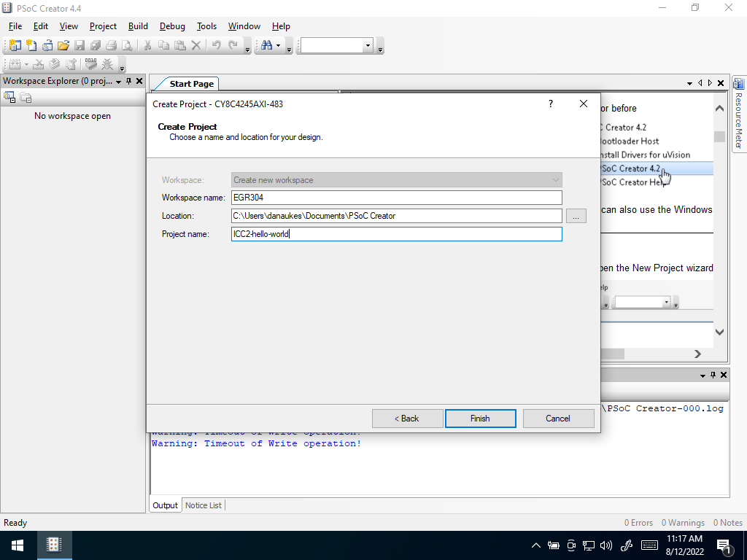The height and width of the screenshot is (560, 747).
Task: Click the Debug bug icon
Action: pyautogui.click(x=107, y=64)
